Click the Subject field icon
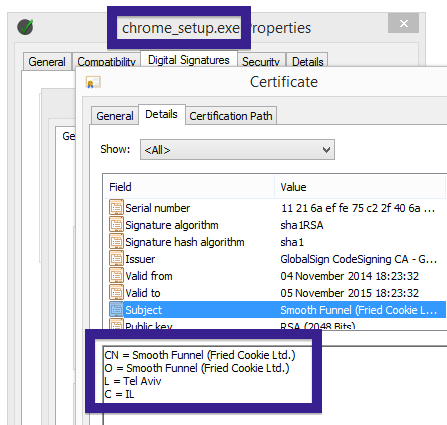Viewport: 447px width, 425px height. click(x=116, y=310)
